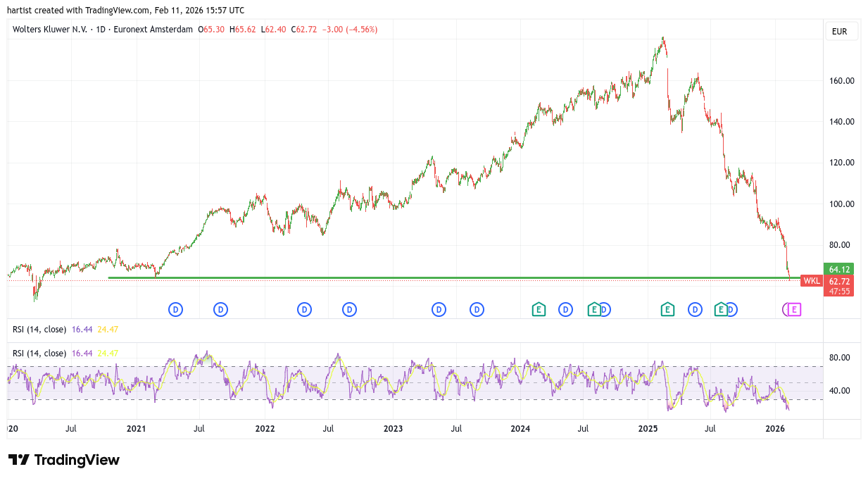This screenshot has width=868, height=481.
Task: Click the TradingView logo
Action: click(x=64, y=460)
